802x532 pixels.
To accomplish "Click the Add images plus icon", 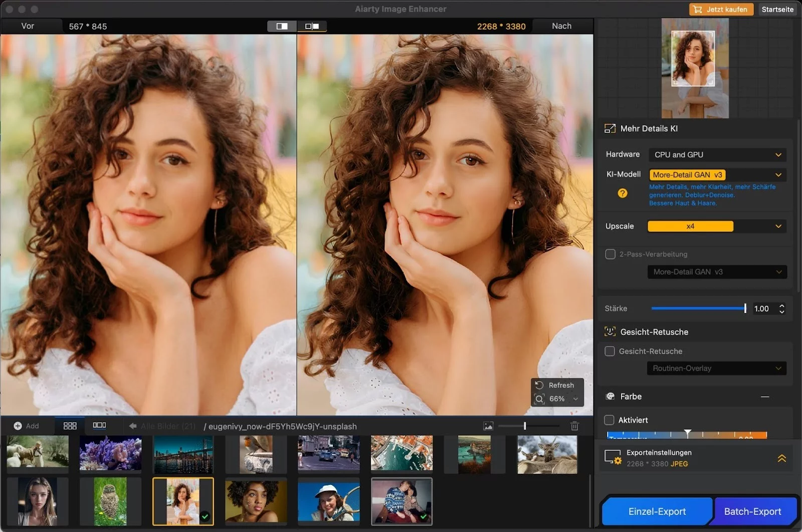I will coord(18,426).
